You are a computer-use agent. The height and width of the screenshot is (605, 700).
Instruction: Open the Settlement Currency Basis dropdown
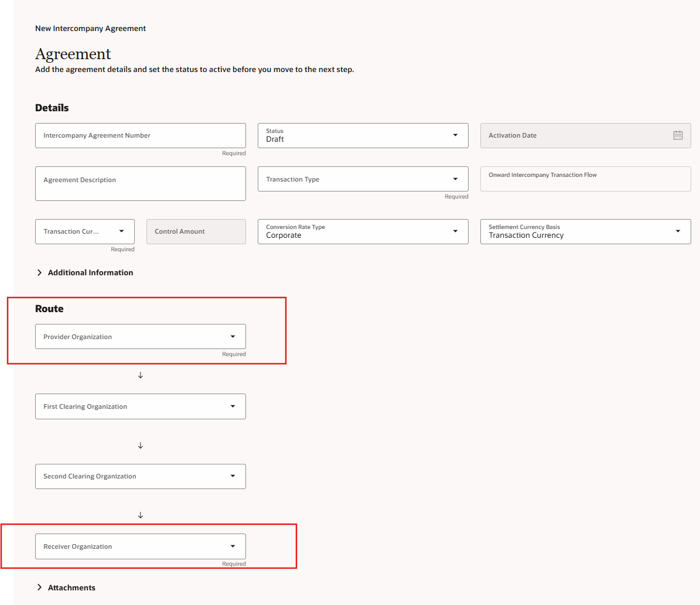[585, 231]
